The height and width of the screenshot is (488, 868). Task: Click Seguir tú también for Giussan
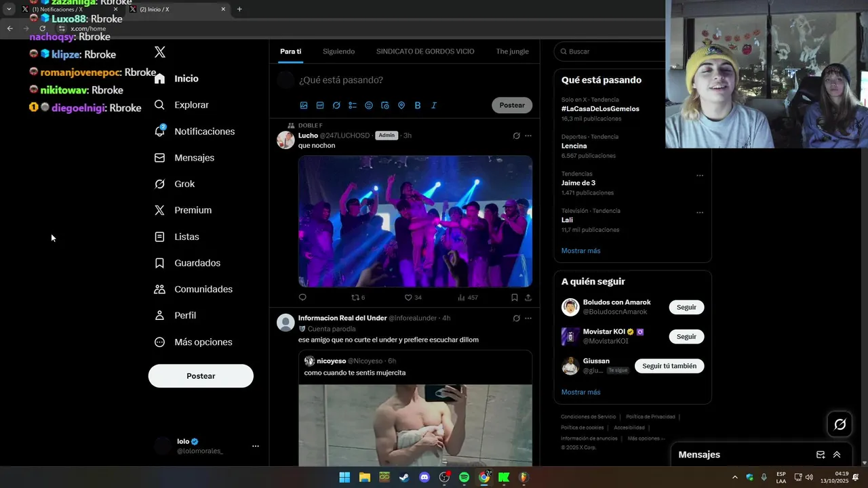[x=669, y=366]
